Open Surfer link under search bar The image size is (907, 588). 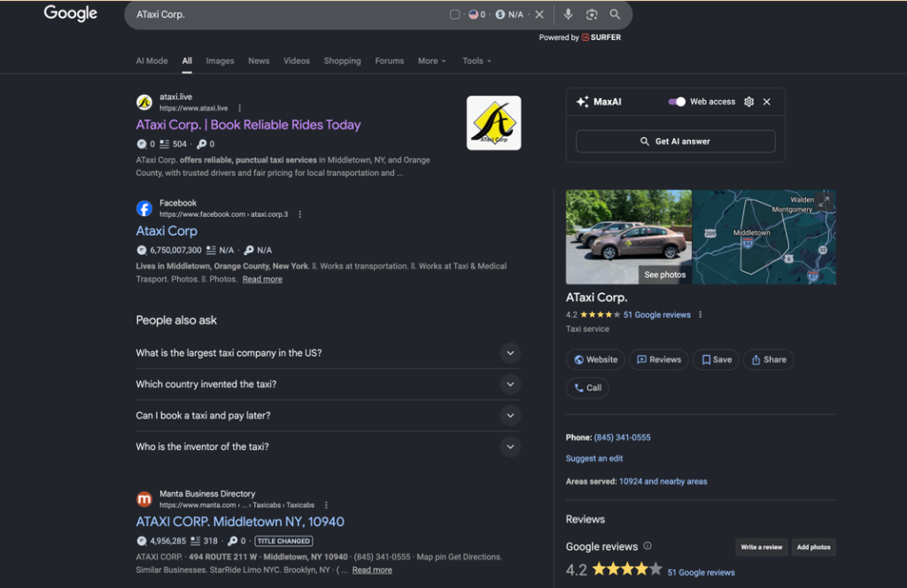(x=601, y=37)
